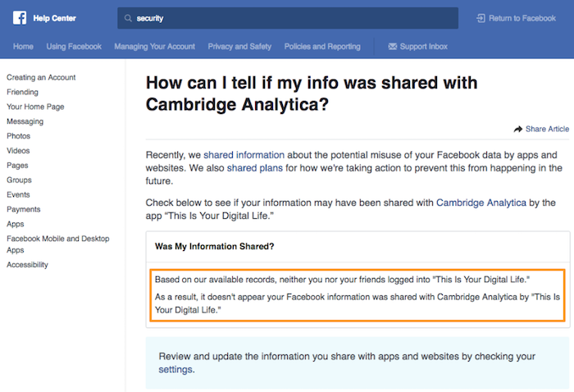Click the Support Inbox envelope icon

(393, 47)
